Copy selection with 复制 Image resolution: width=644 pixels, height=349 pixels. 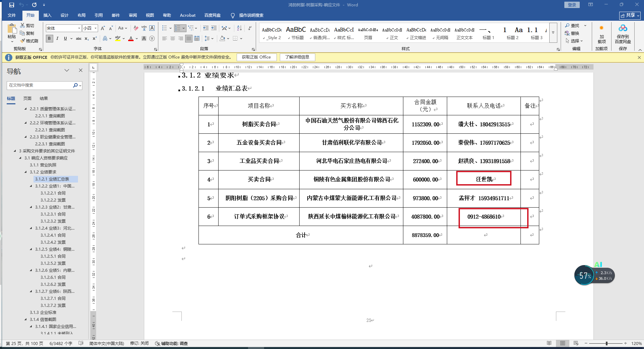point(27,33)
